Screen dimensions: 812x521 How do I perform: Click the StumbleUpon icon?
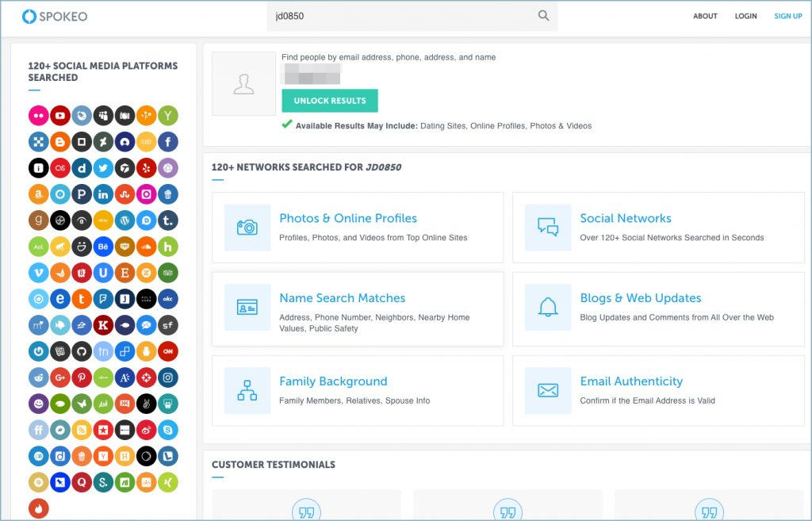click(x=124, y=194)
